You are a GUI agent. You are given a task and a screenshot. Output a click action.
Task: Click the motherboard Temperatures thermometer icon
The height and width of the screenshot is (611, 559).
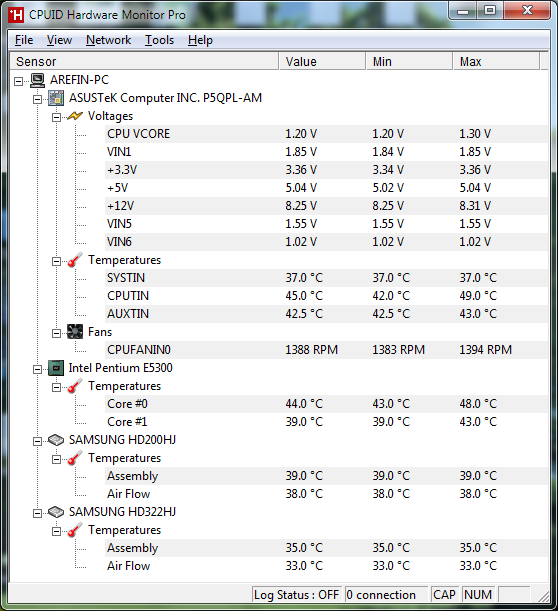(75, 260)
